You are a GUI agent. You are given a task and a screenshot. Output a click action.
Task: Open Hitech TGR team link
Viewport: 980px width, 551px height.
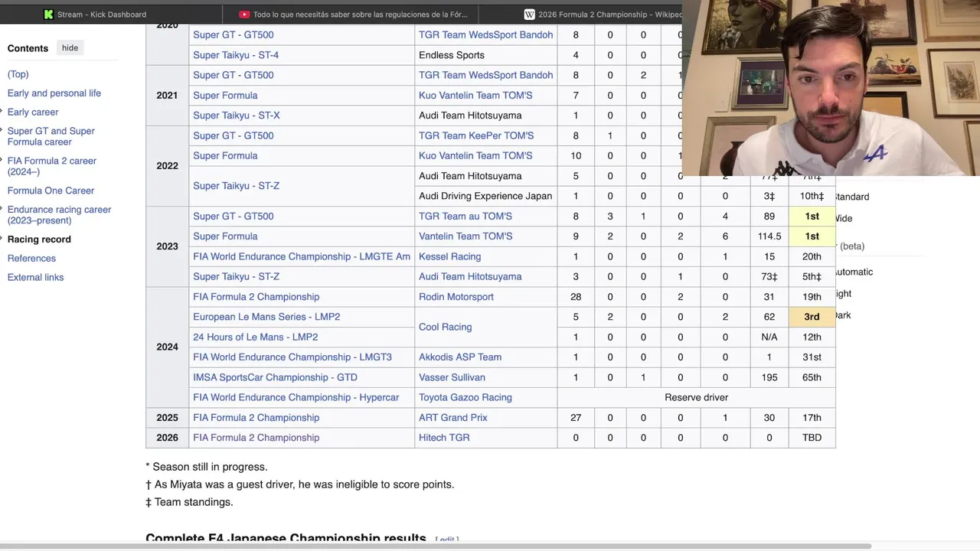click(444, 438)
